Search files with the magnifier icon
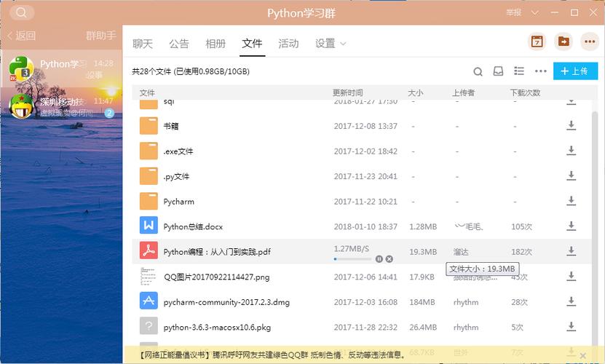This screenshot has height=364, width=605. point(478,71)
